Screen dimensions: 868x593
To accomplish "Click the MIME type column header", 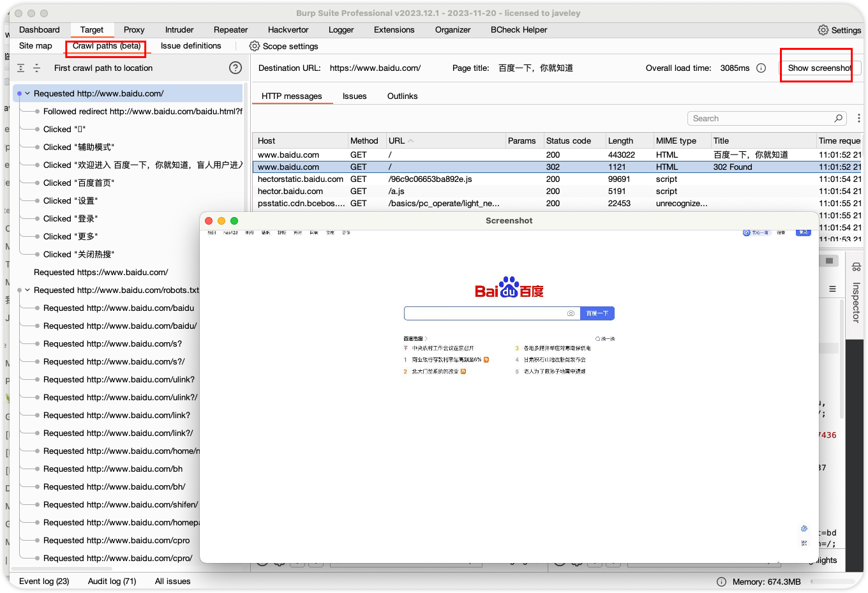I will (x=681, y=141).
